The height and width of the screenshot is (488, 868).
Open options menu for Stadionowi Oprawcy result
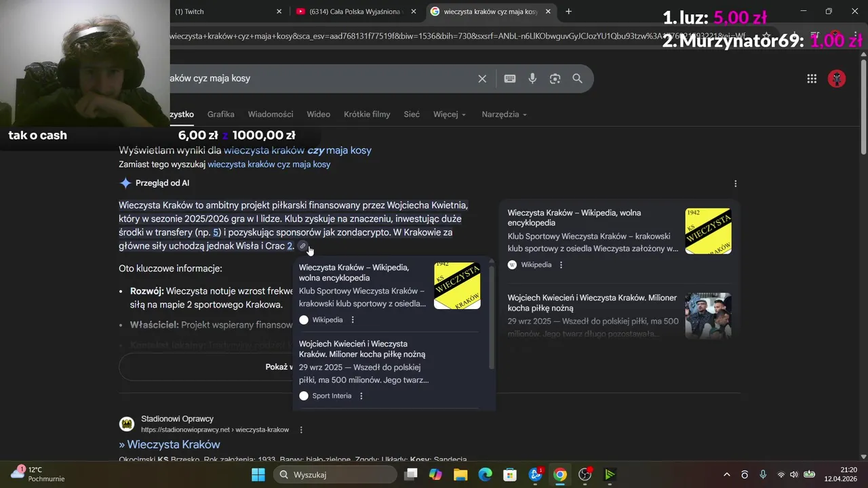(x=301, y=430)
